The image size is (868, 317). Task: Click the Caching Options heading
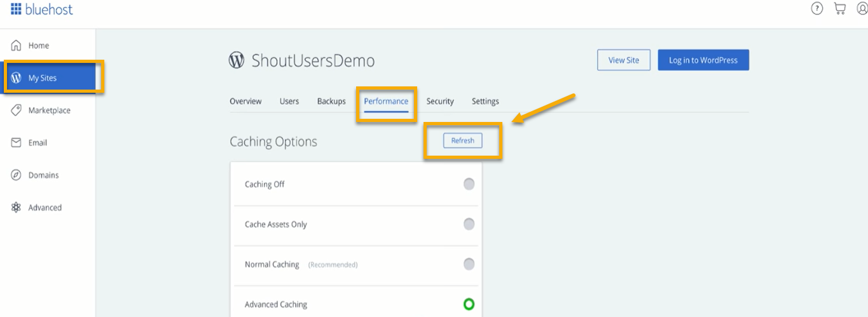point(273,142)
